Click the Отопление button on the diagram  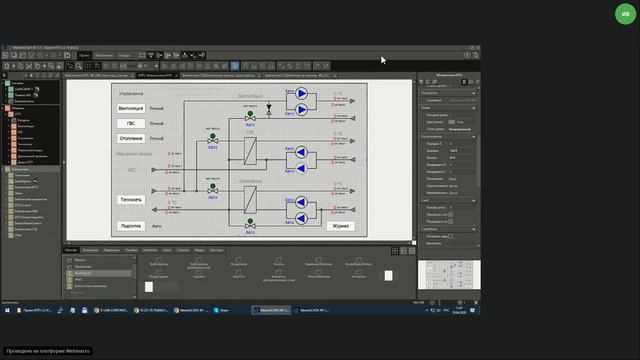coord(131,138)
